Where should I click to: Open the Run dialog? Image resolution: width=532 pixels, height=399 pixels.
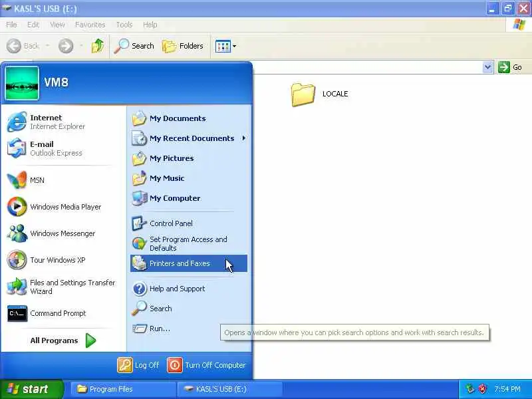[189, 329]
